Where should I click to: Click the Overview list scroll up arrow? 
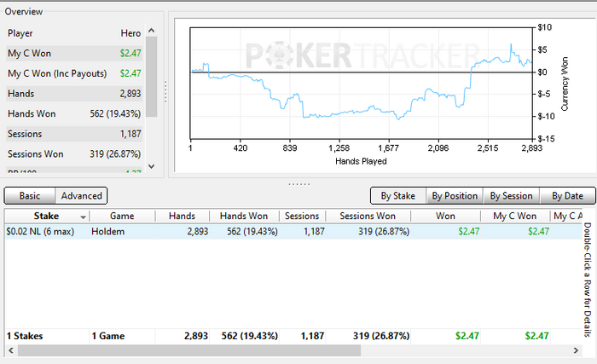[152, 31]
